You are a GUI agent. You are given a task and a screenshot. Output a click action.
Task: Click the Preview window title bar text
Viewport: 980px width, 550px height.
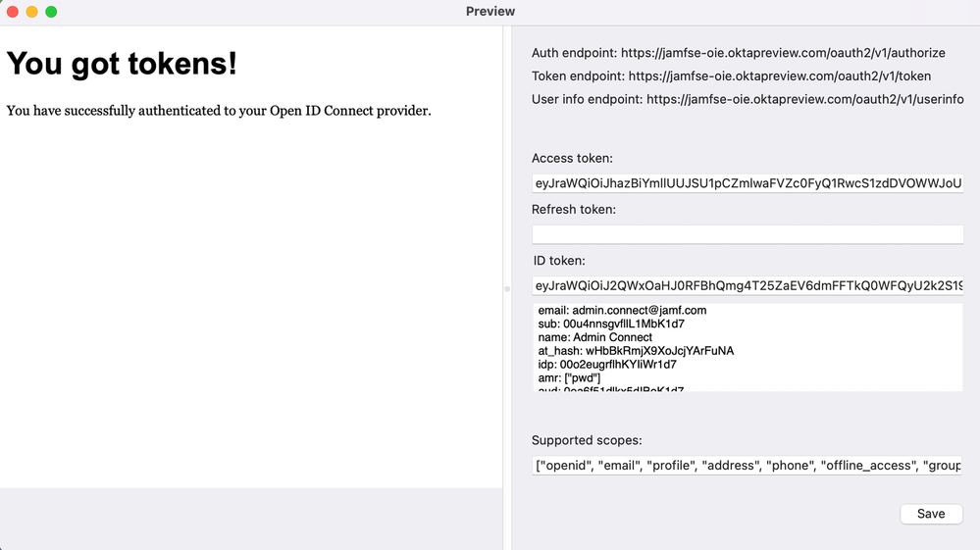490,11
